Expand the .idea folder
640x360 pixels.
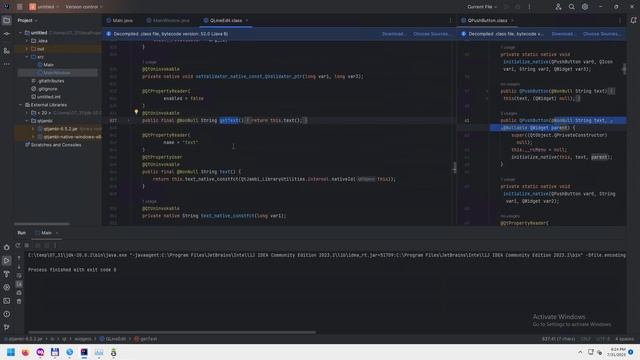pyautogui.click(x=27, y=41)
